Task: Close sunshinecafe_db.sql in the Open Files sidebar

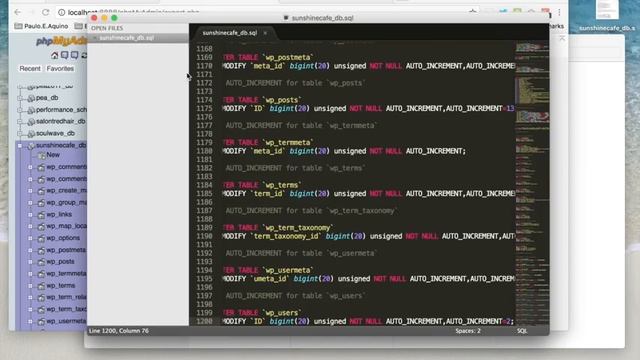Action: (95, 38)
